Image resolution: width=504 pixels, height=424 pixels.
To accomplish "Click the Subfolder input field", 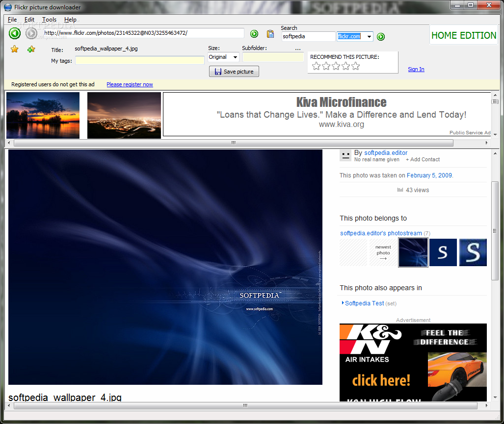I will [273, 57].
